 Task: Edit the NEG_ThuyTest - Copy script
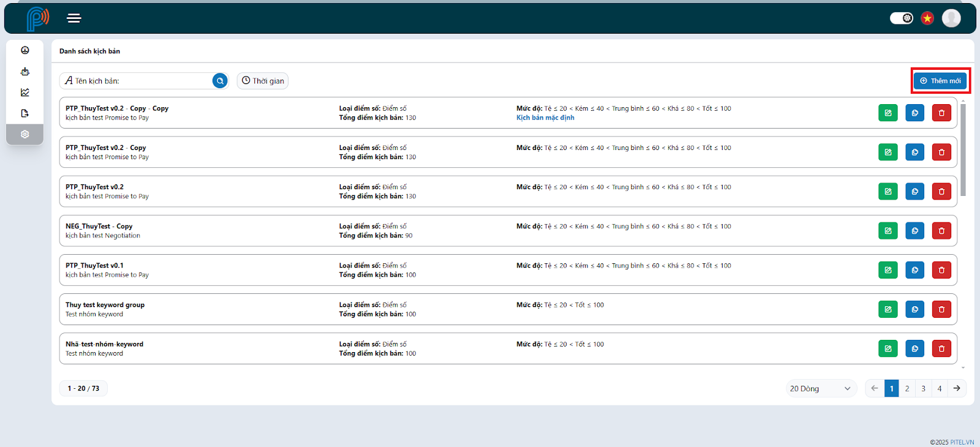click(x=888, y=231)
